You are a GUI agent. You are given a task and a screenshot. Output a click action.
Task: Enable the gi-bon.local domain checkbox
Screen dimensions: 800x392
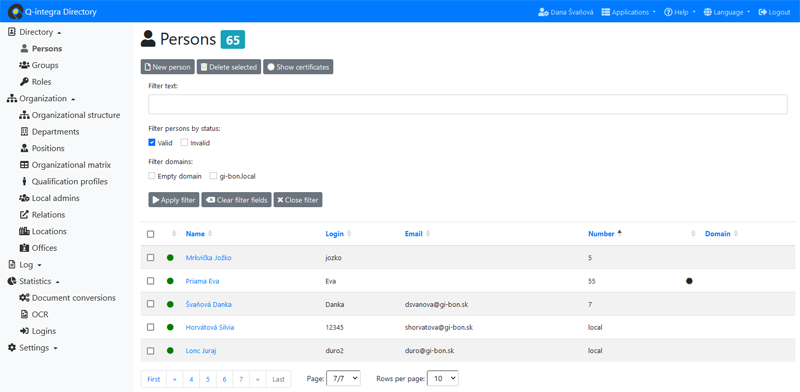[213, 176]
